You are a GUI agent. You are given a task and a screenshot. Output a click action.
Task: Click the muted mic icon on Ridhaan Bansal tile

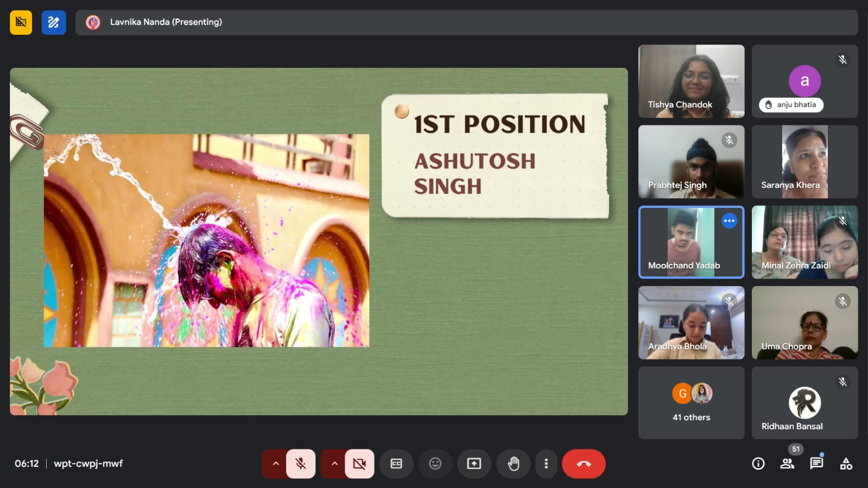[842, 382]
